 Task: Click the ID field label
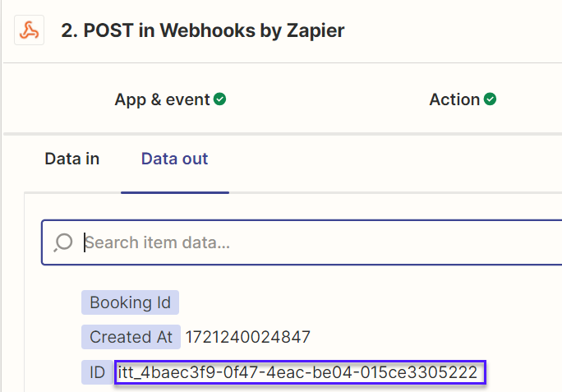click(97, 372)
